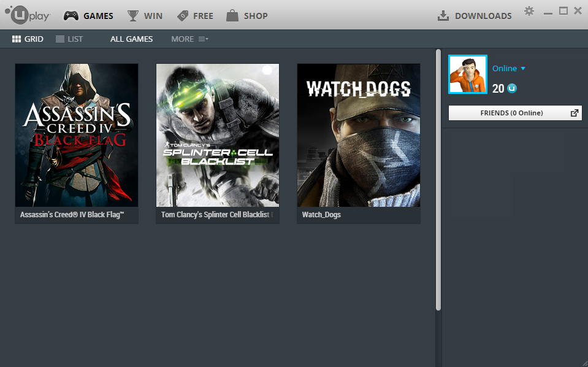The height and width of the screenshot is (367, 588).
Task: Click the grid view squares icon
Action: point(17,39)
